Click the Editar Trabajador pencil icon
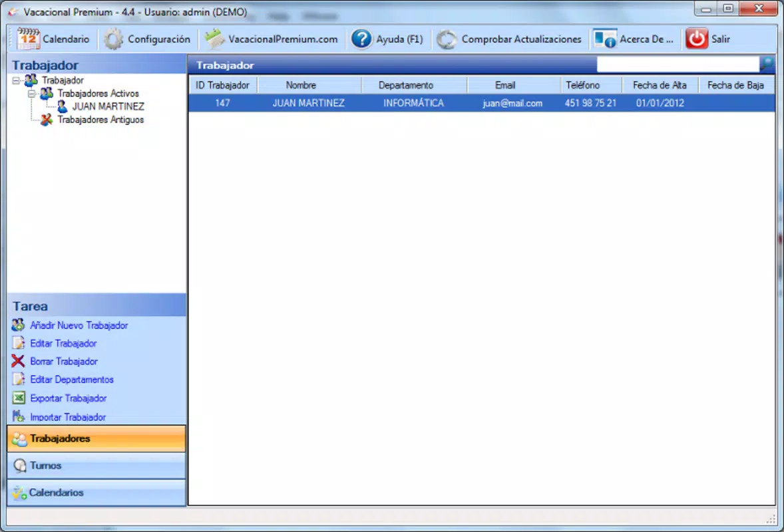 19,343
